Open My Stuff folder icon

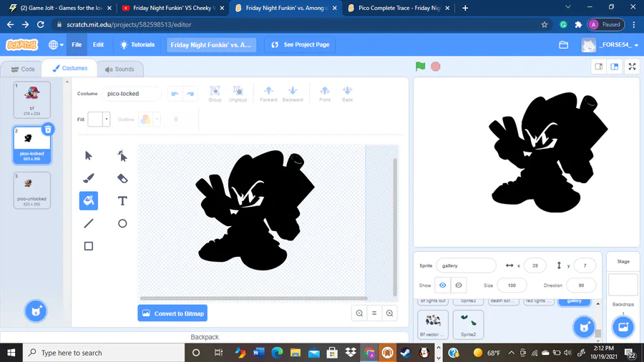pyautogui.click(x=564, y=45)
